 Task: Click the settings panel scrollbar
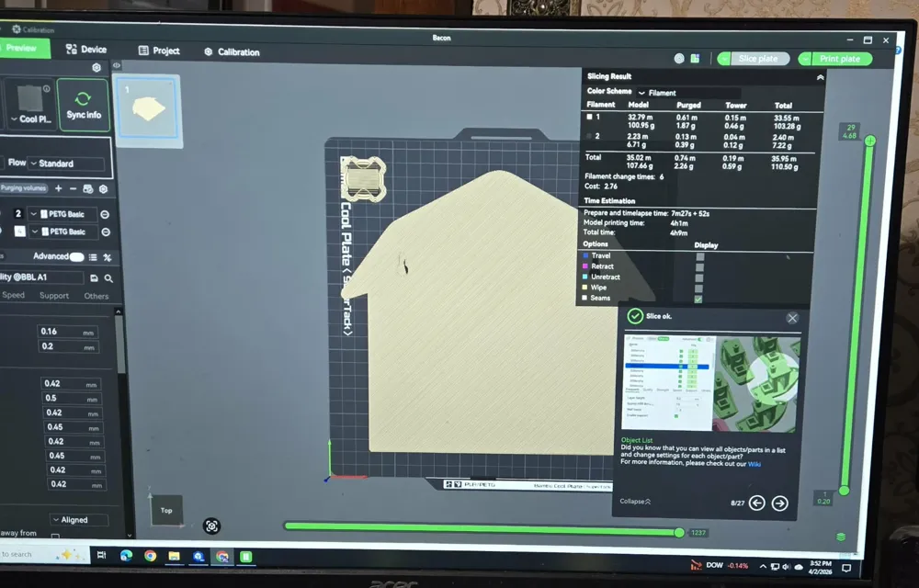tap(120, 345)
